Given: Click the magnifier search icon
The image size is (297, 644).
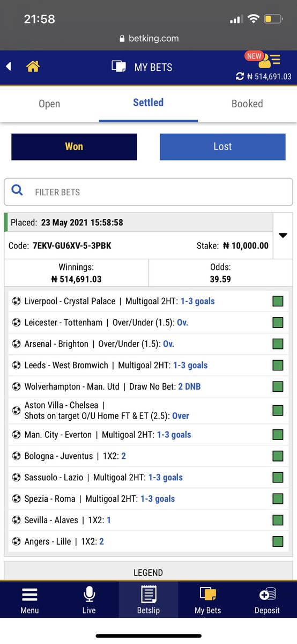Looking at the screenshot, I should 17,190.
